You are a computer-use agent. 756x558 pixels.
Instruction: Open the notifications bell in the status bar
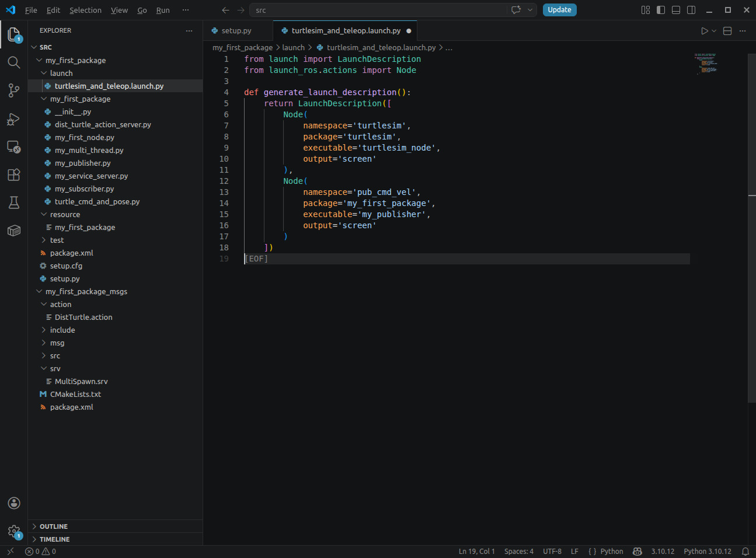(745, 552)
